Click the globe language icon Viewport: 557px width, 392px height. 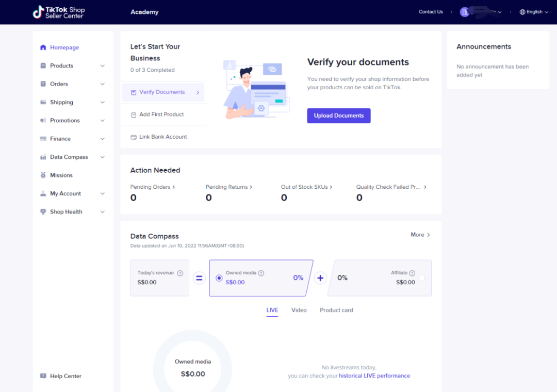[x=522, y=12]
